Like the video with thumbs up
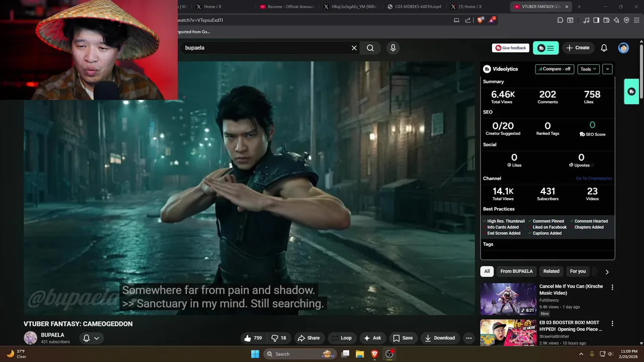The width and height of the screenshot is (644, 362). [253, 338]
